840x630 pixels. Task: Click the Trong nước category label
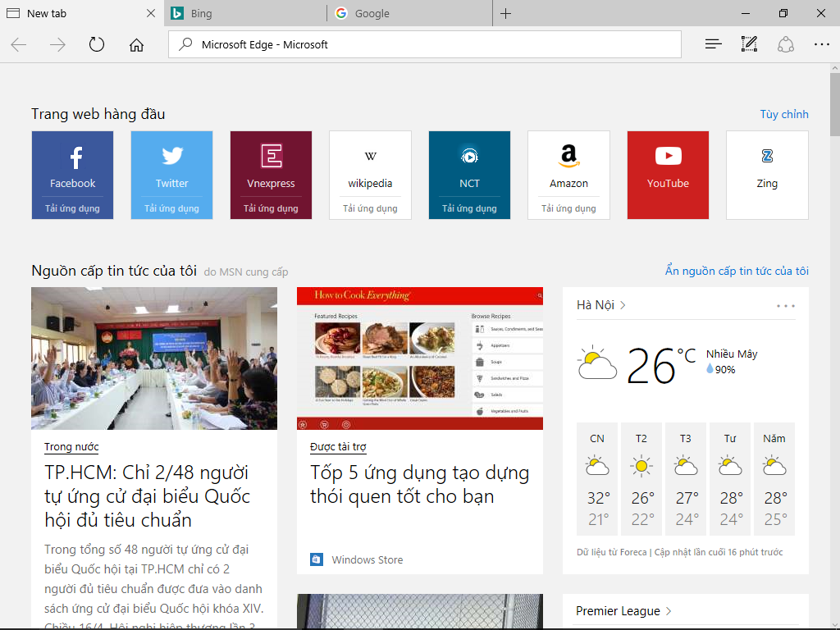[71, 447]
